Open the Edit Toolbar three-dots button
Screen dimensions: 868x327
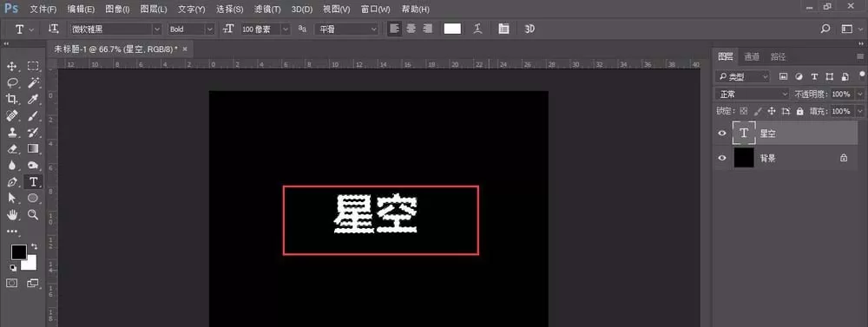click(11, 232)
